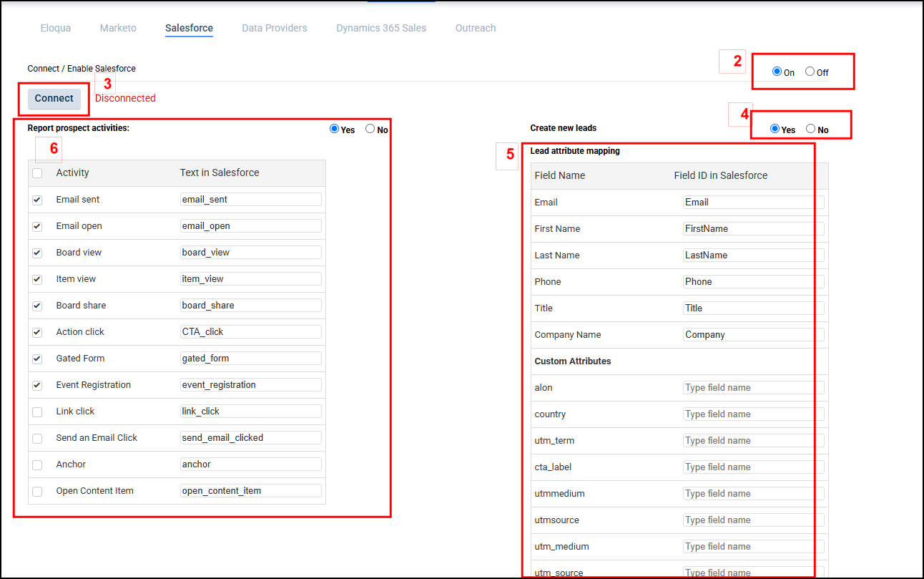Go to Dynamics 365 Sales tab
924x579 pixels.
point(381,28)
